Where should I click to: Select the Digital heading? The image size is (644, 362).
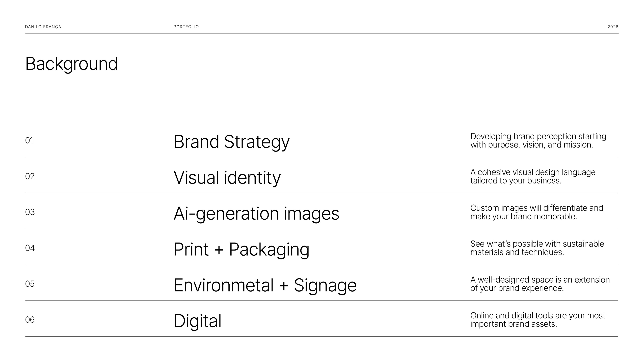click(x=198, y=321)
